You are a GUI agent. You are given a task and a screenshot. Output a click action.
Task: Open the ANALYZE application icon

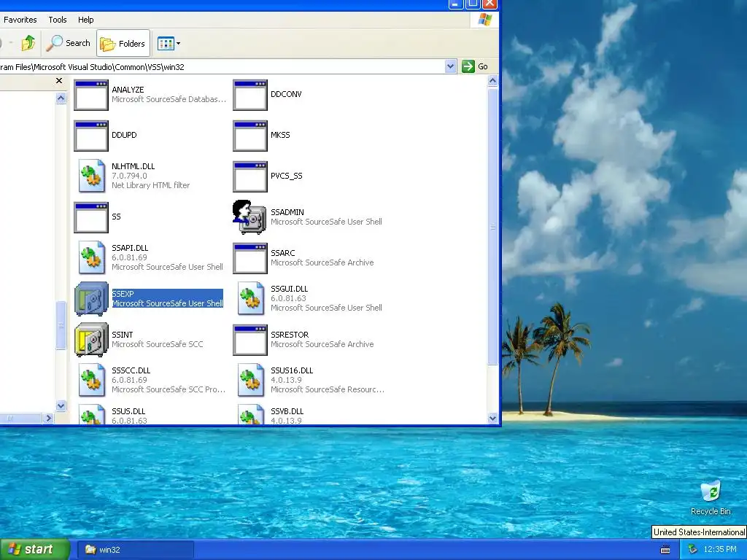(x=91, y=95)
